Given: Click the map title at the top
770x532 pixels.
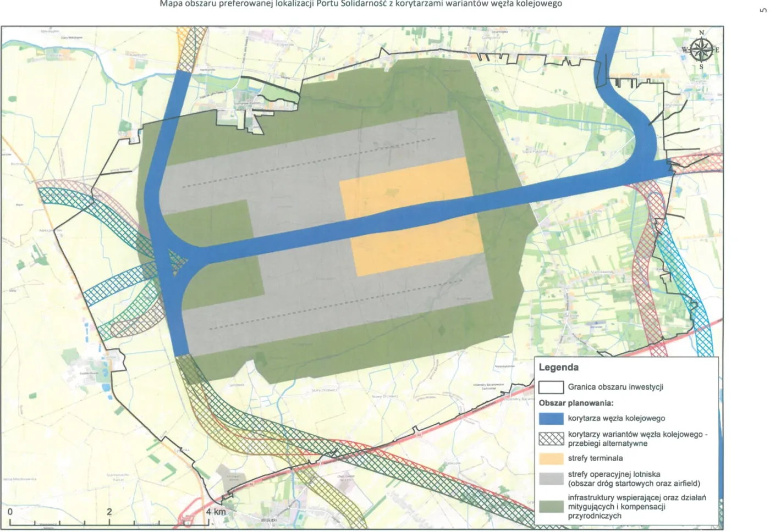Looking at the screenshot, I should click(360, 4).
